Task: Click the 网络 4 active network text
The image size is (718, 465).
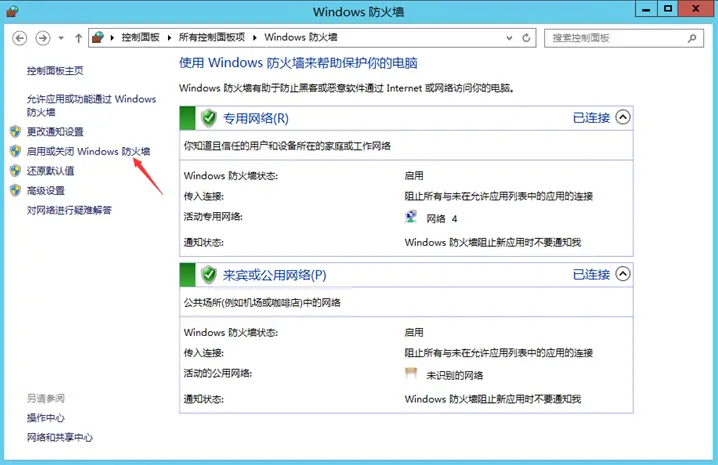Action: (x=442, y=219)
